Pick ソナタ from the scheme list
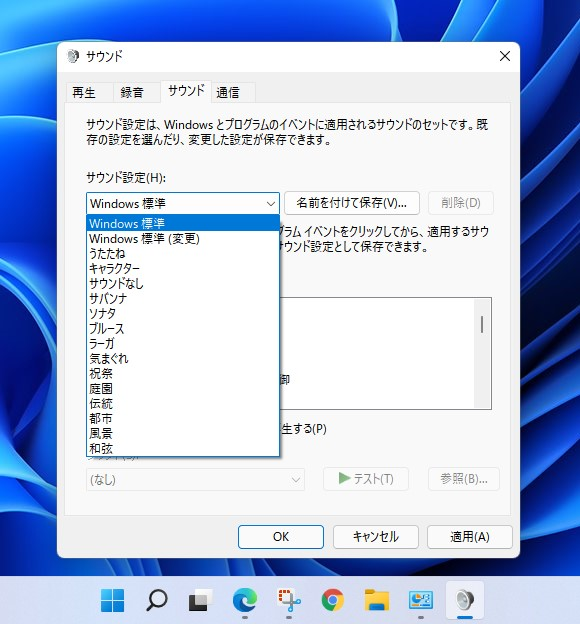This screenshot has height=624, width=580. point(183,314)
